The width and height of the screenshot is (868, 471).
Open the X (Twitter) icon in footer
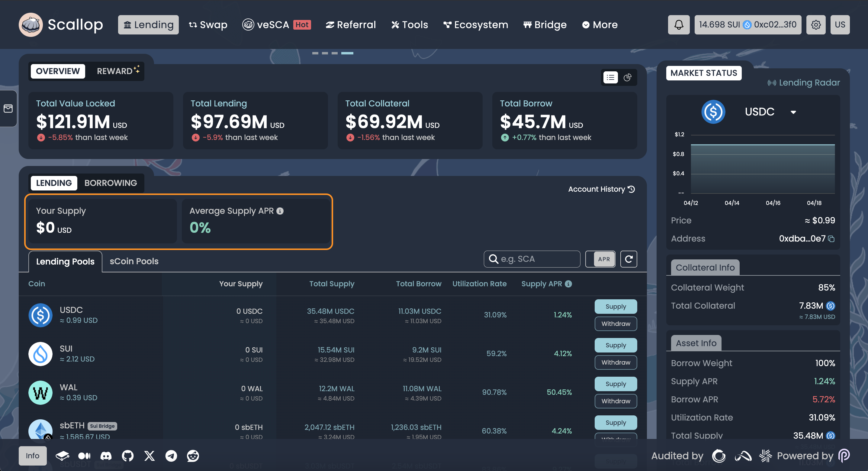149,456
